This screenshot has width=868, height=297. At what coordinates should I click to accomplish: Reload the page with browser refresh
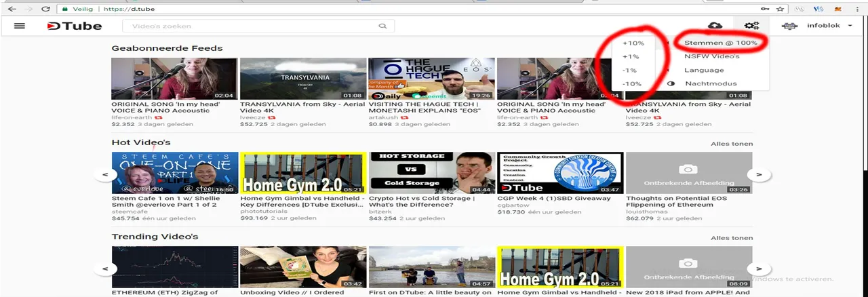click(x=46, y=9)
